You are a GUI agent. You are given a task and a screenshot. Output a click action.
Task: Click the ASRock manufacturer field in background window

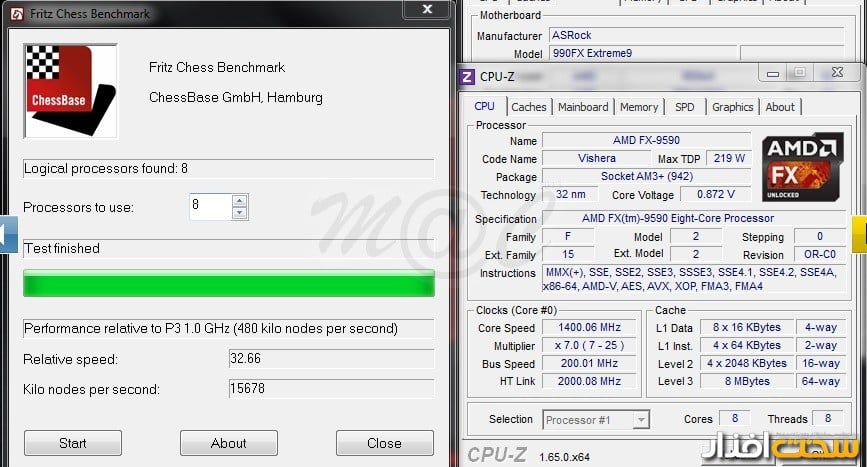pyautogui.click(x=697, y=35)
